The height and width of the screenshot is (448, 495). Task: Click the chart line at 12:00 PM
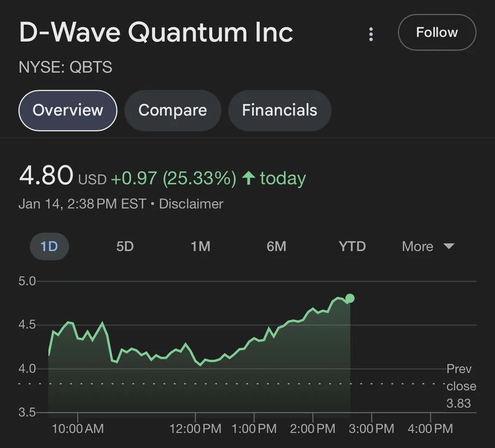(x=196, y=361)
